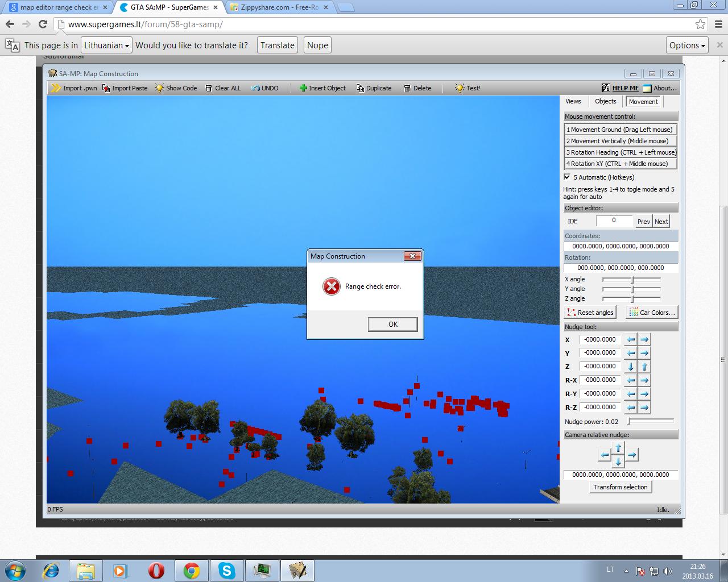Nudge Y right arrow
The height and width of the screenshot is (582, 728).
[644, 353]
